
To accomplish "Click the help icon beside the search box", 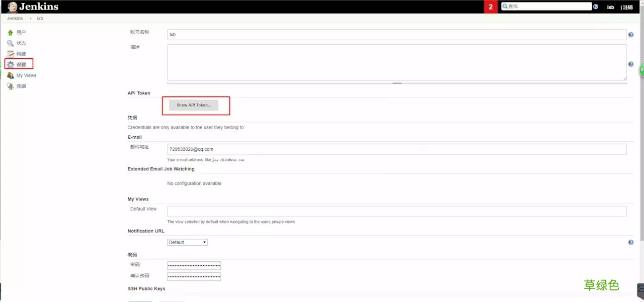I will tap(596, 7).
